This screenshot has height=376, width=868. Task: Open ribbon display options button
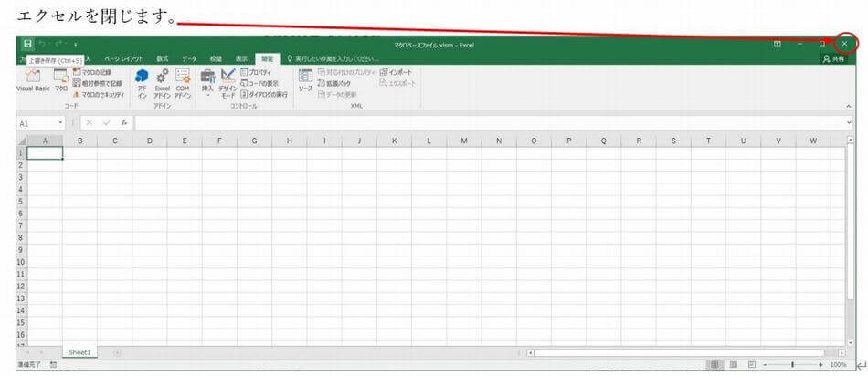tap(778, 43)
